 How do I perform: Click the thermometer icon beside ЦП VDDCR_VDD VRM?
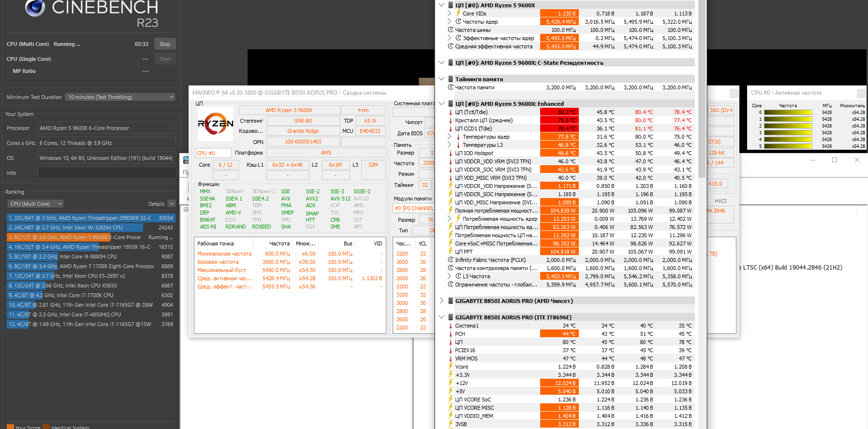451,161
